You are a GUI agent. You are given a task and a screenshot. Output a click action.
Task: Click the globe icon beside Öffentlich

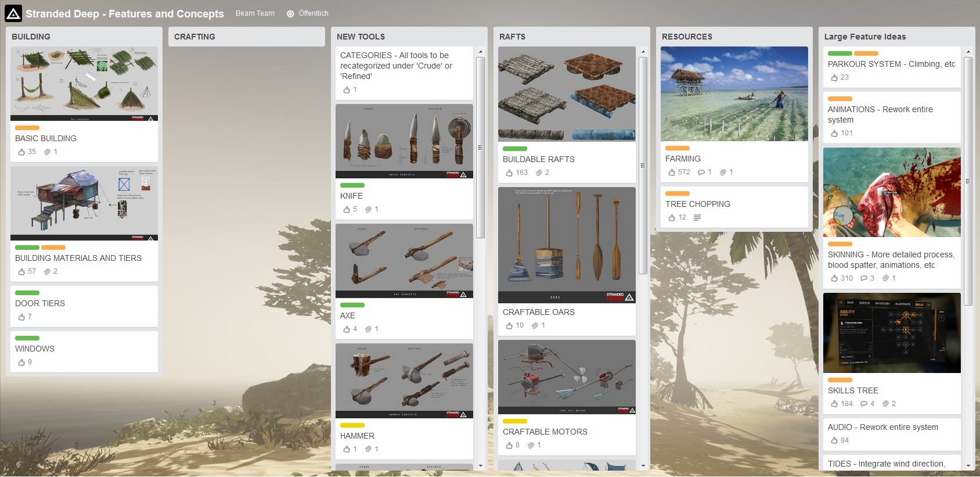(290, 13)
